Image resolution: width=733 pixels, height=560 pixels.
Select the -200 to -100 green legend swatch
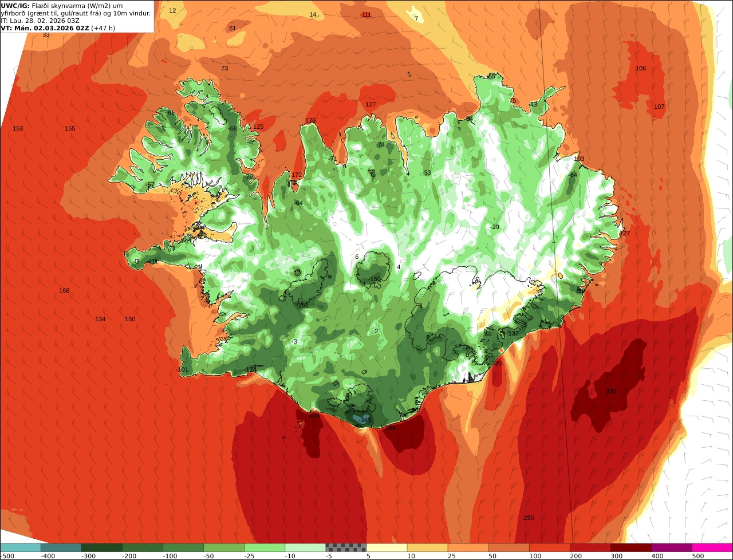[143, 547]
